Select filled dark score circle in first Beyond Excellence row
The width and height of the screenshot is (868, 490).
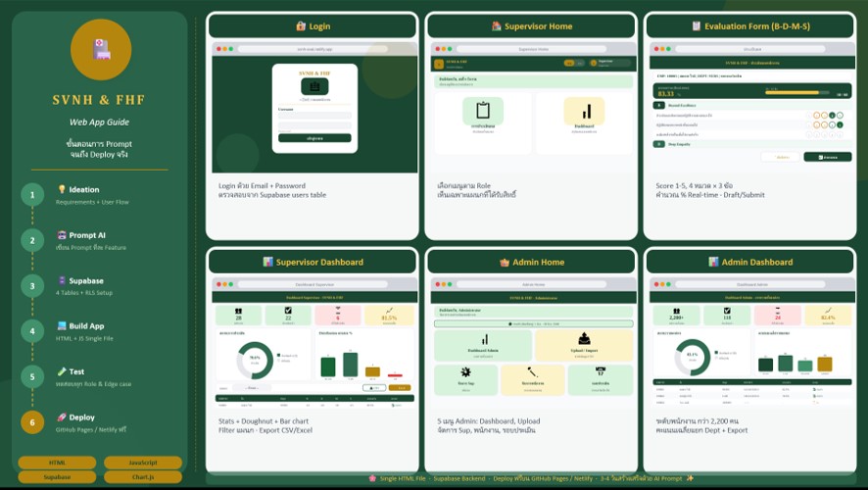[x=832, y=116]
